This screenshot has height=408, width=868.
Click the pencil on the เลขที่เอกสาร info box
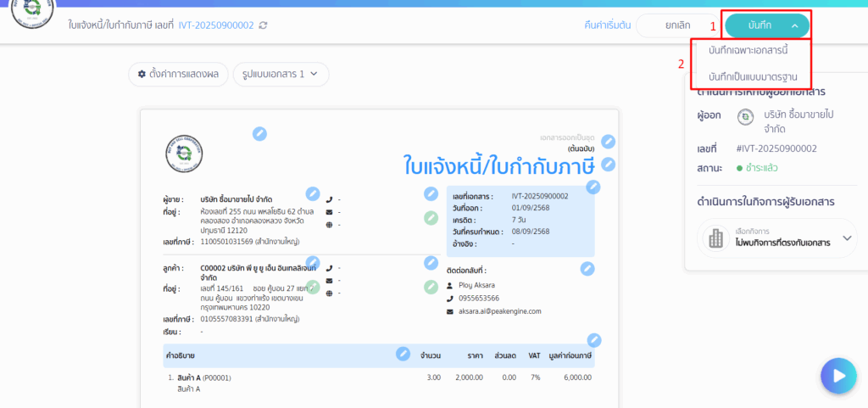[x=593, y=187]
